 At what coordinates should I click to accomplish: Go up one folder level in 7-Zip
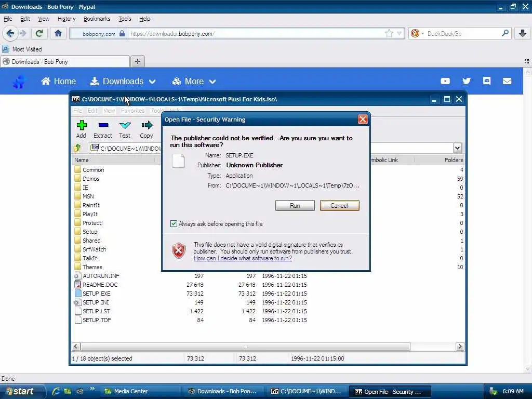[78, 148]
